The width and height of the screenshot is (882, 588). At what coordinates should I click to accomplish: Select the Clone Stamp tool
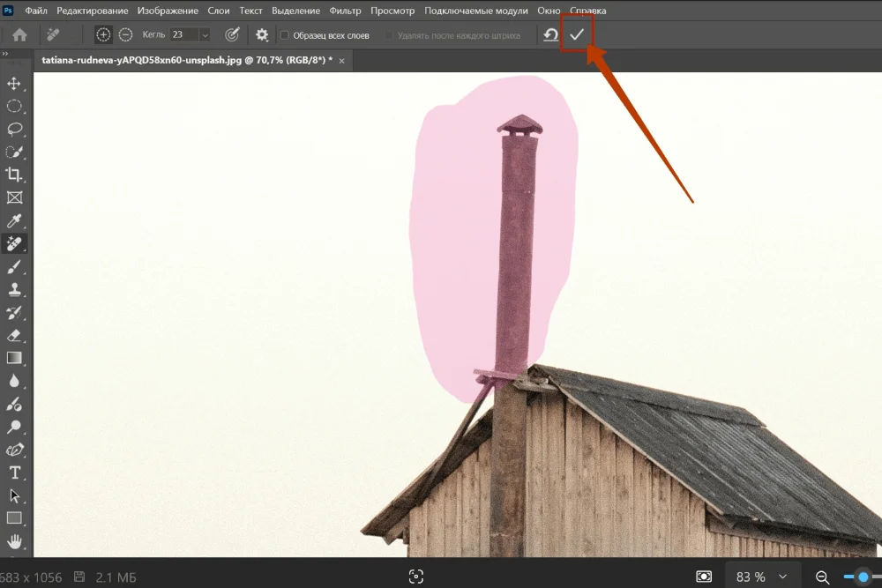pyautogui.click(x=14, y=289)
